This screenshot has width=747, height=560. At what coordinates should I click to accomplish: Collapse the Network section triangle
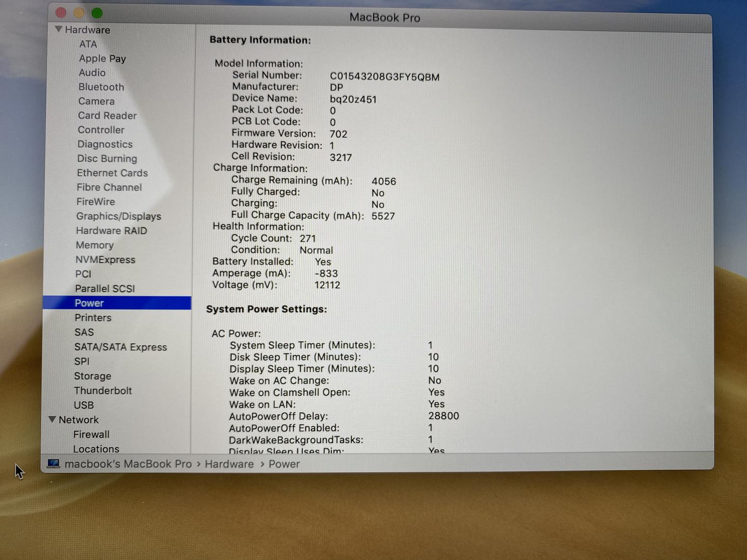(x=52, y=419)
